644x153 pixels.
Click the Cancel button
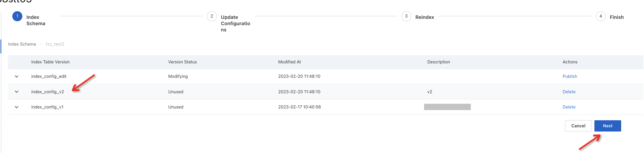tap(578, 126)
